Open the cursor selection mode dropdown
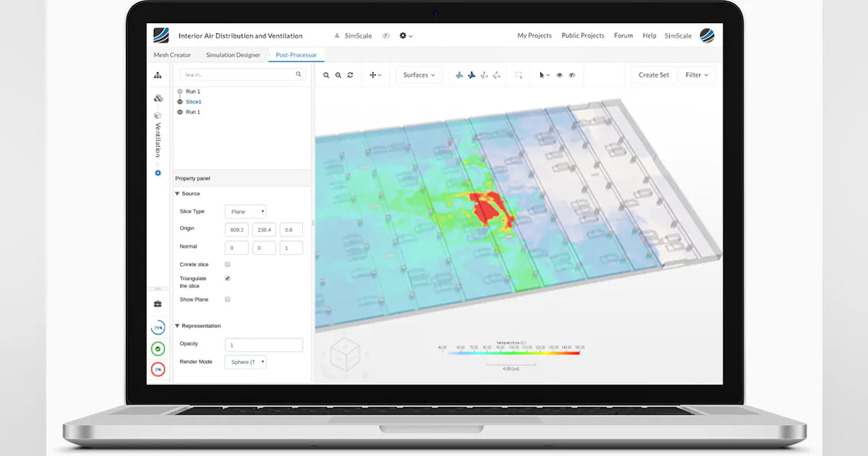 [x=545, y=75]
